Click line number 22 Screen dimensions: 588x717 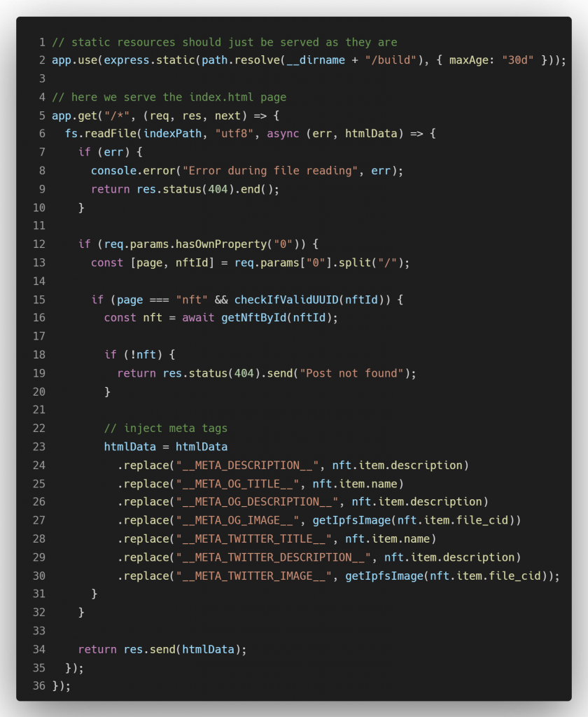coord(39,429)
